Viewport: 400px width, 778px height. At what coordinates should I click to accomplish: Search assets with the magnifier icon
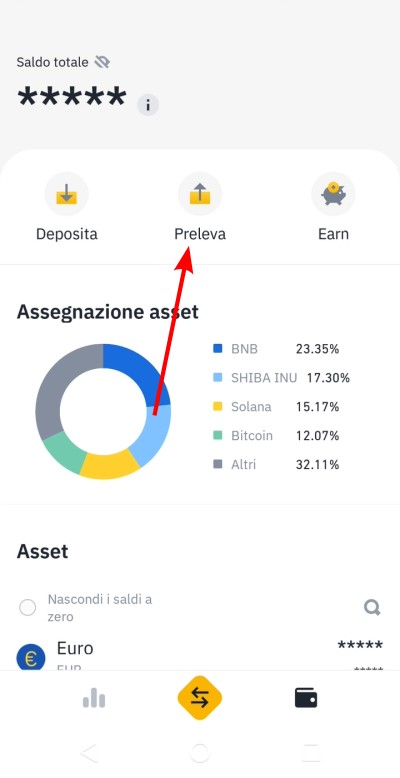[372, 607]
